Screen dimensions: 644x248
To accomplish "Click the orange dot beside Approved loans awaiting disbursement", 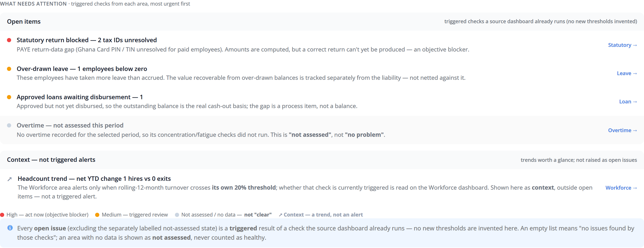I will coord(9,97).
